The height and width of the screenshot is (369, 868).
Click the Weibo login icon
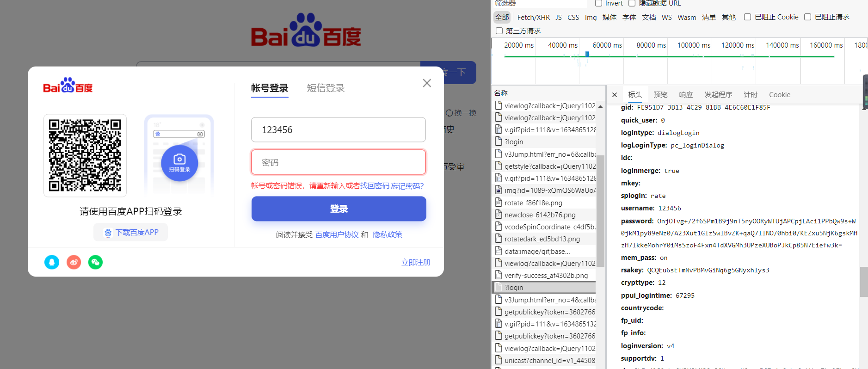tap(74, 262)
